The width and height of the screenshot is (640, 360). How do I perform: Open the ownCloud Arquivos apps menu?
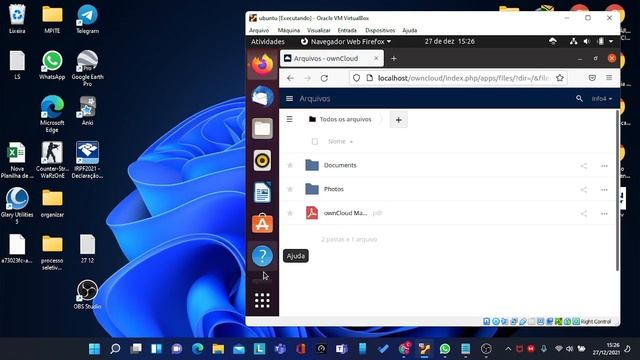(x=289, y=99)
